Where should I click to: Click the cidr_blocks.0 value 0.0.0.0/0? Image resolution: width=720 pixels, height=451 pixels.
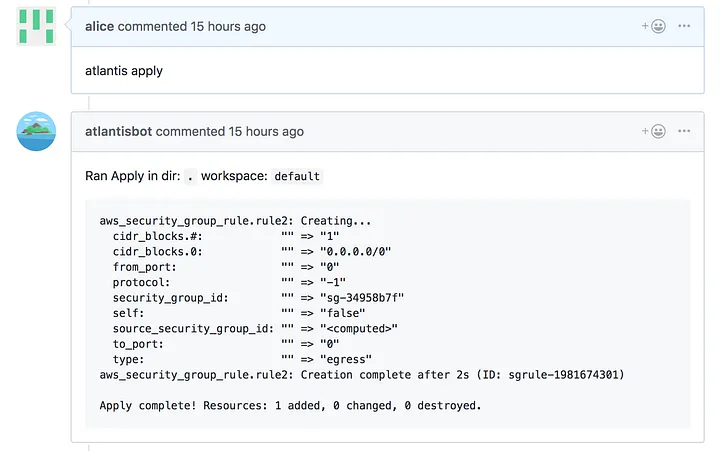coord(355,252)
